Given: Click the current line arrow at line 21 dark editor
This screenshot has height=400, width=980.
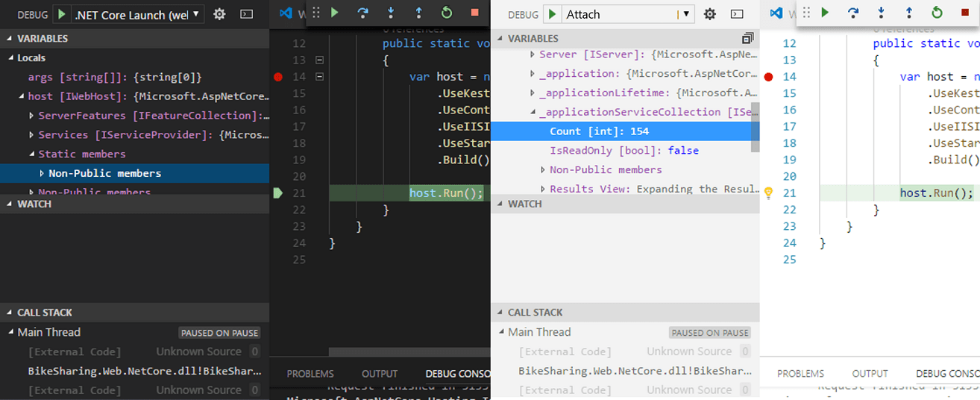Looking at the screenshot, I should pyautogui.click(x=278, y=193).
